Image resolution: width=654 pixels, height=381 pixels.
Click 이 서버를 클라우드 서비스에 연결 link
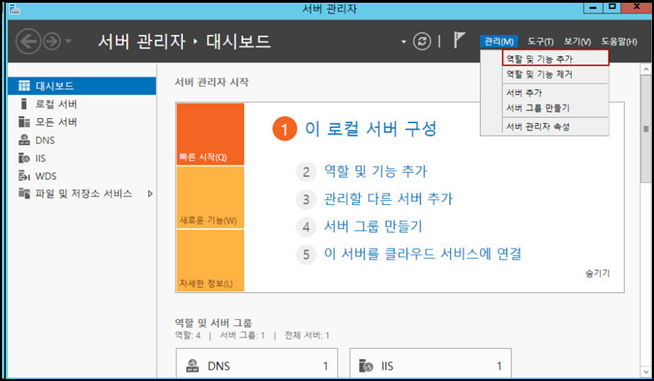click(423, 254)
